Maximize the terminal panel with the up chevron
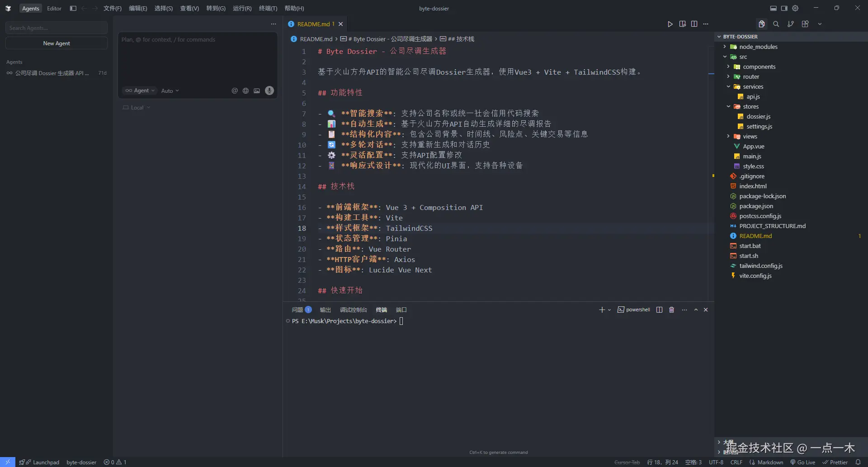 click(x=696, y=310)
